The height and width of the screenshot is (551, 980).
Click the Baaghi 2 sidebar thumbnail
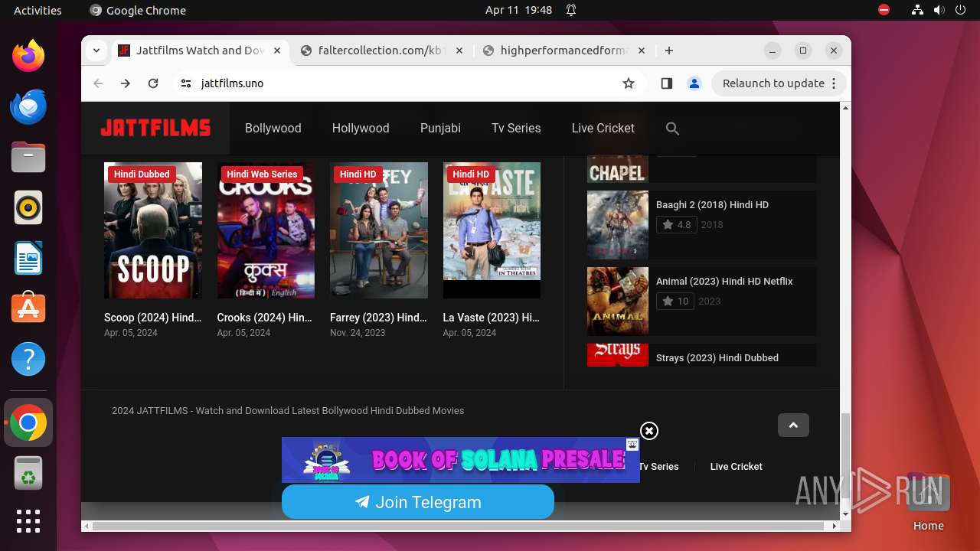(x=618, y=225)
